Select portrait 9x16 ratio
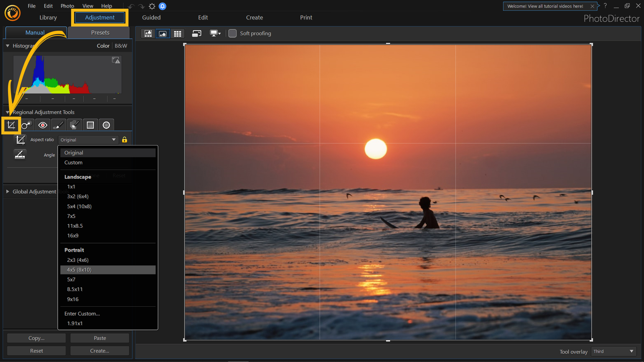644x362 pixels. (108, 299)
